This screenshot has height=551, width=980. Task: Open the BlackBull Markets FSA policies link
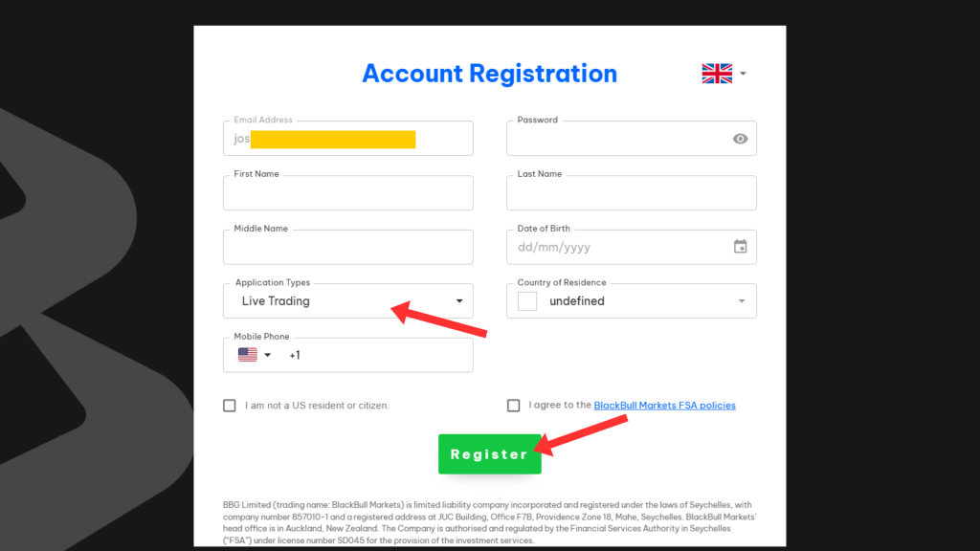[x=664, y=405]
